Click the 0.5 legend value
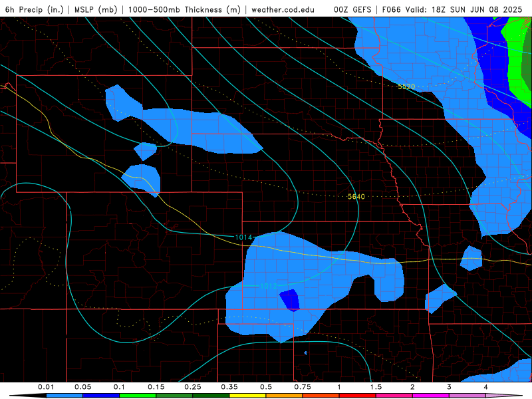This screenshot has height=399, width=532. [265, 387]
